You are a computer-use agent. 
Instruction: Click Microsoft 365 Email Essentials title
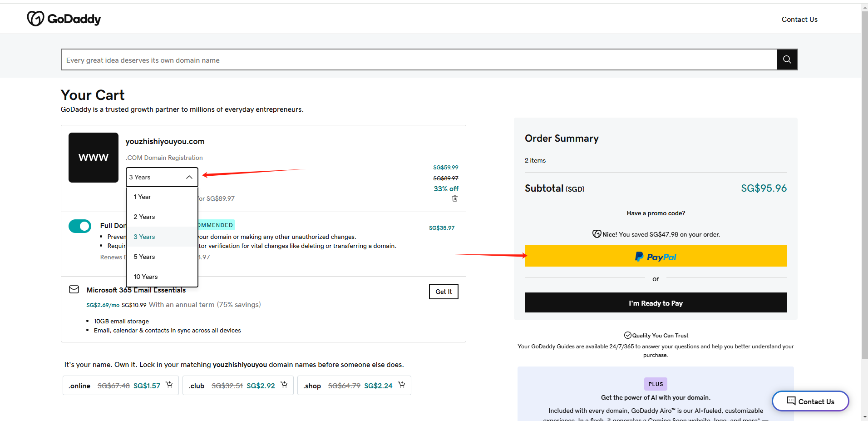pos(136,290)
